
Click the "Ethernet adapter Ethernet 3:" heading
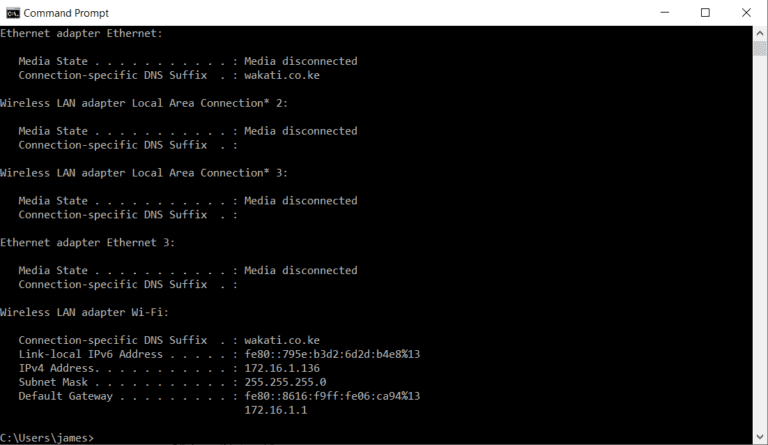[87, 242]
